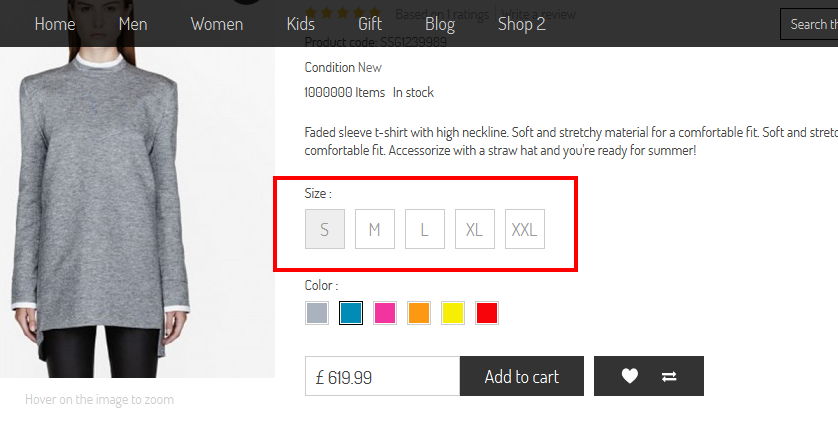
Task: Pick the yellow color swatch
Action: click(453, 313)
